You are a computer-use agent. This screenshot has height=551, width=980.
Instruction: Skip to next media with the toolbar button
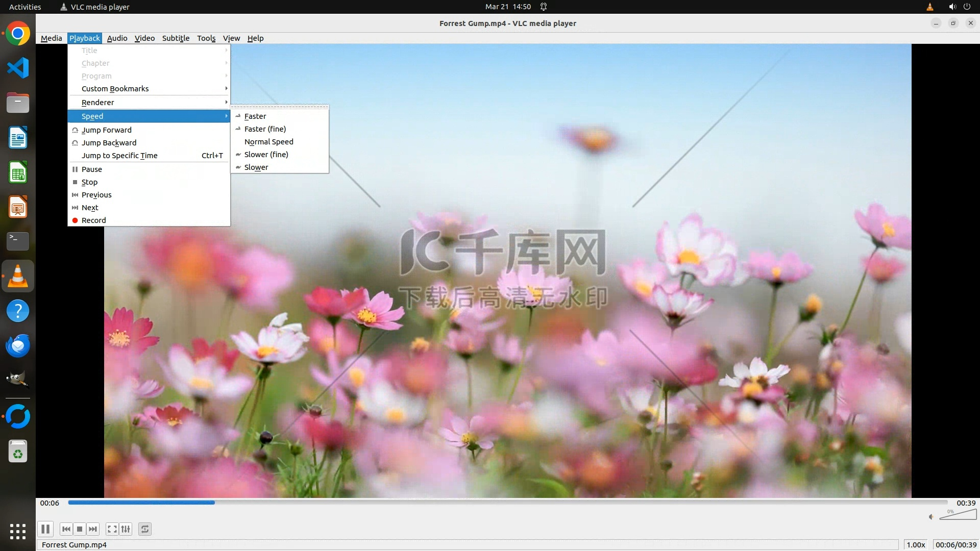click(x=93, y=529)
